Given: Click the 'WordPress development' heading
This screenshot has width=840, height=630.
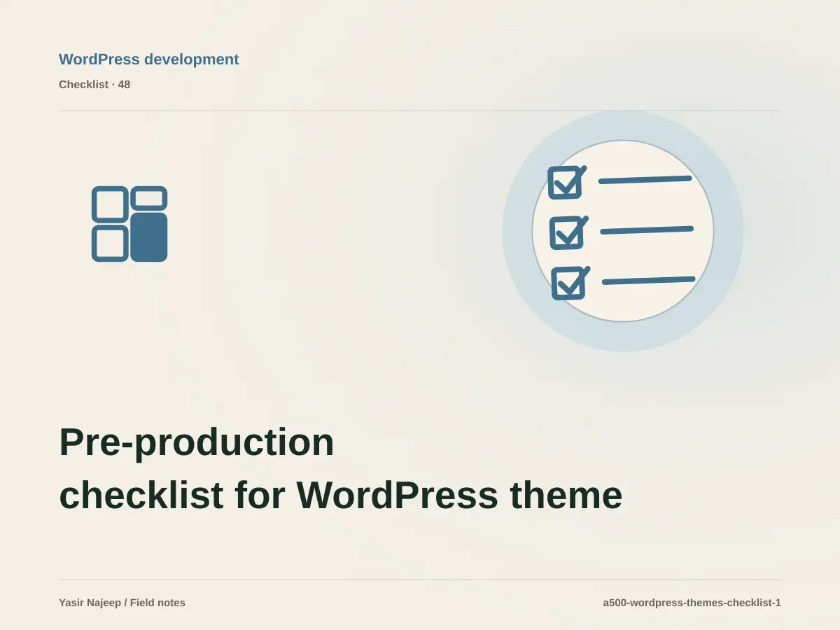Looking at the screenshot, I should point(149,59).
